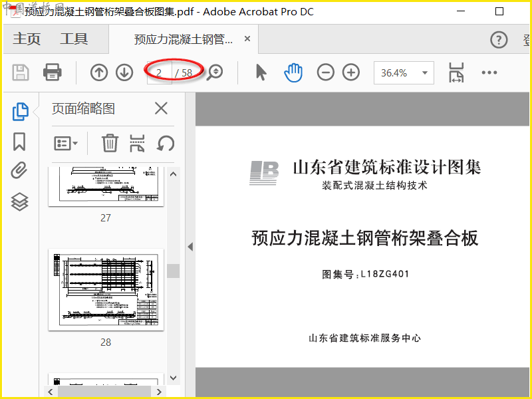The height and width of the screenshot is (399, 532).
Task: Collapse the navigation pane with triangle
Action: pos(190,247)
